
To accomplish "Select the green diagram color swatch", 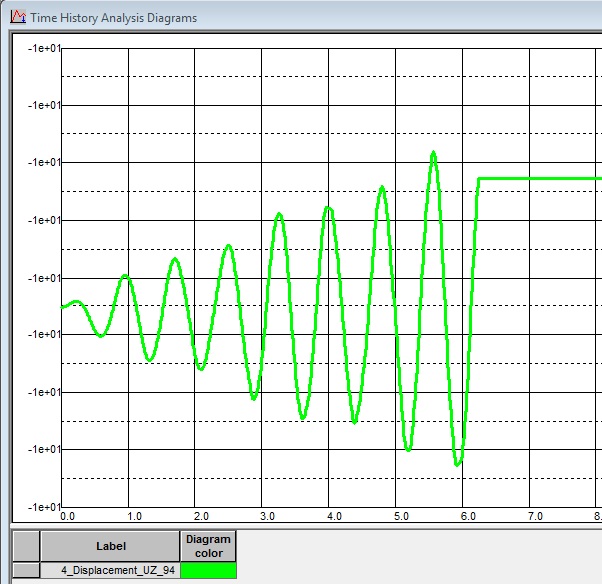I will click(208, 570).
